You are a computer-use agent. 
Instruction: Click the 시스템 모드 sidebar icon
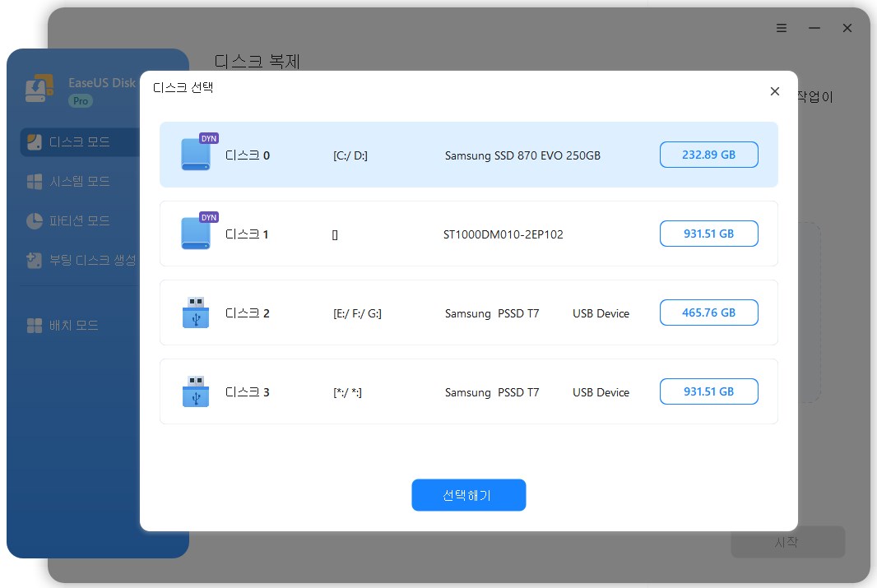(35, 182)
